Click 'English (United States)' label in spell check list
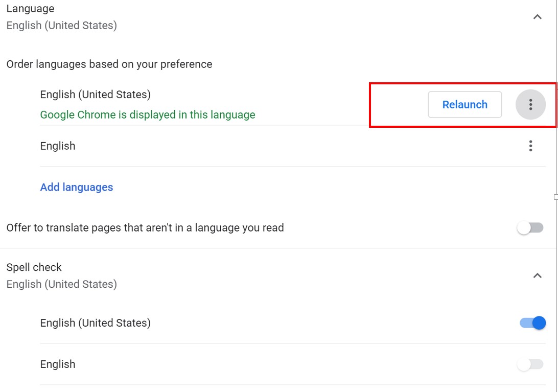Image resolution: width=558 pixels, height=392 pixels. pos(96,323)
